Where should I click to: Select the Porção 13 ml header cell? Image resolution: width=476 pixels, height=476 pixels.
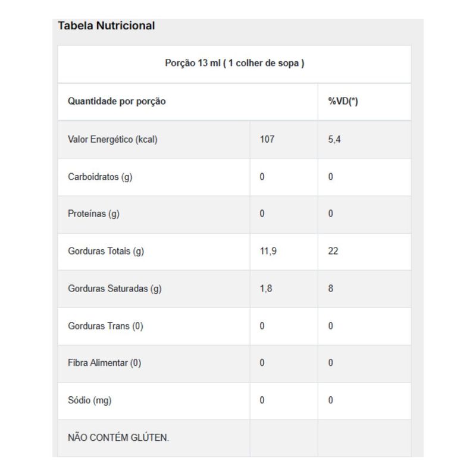[234, 64]
